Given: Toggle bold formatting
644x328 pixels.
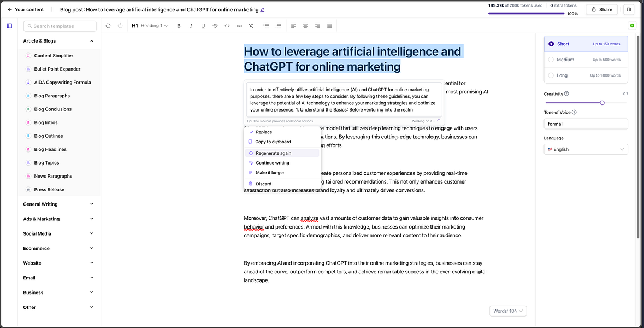Looking at the screenshot, I should click(x=179, y=26).
